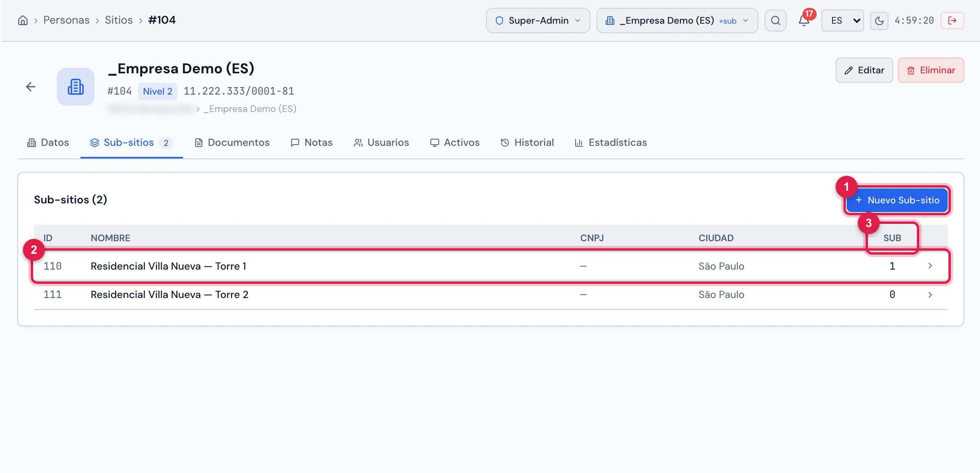Click chevron arrow on row 110
The height and width of the screenshot is (473, 980).
(x=930, y=266)
